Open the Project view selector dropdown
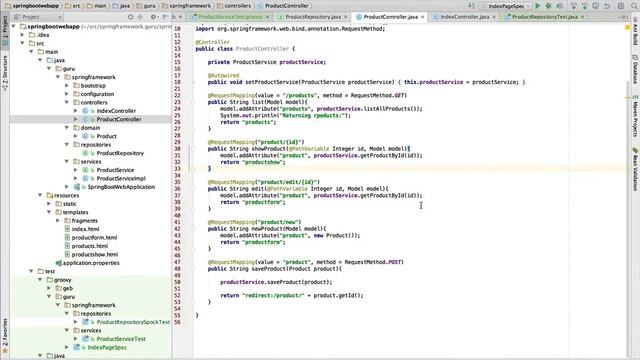 (x=38, y=17)
